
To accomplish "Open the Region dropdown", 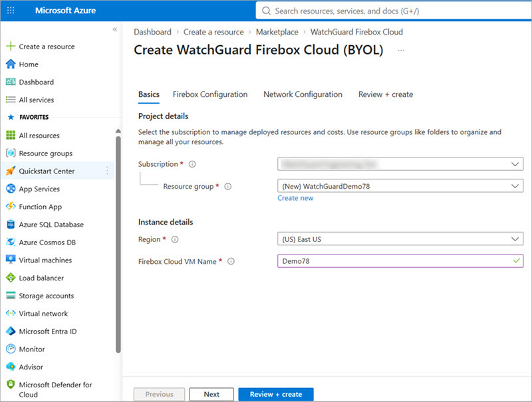I will coord(400,239).
